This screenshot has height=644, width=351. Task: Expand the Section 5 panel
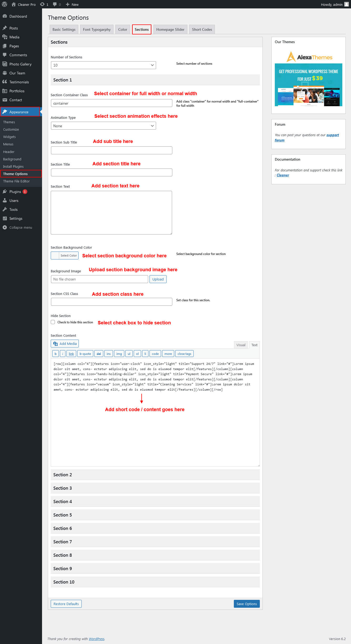[155, 515]
